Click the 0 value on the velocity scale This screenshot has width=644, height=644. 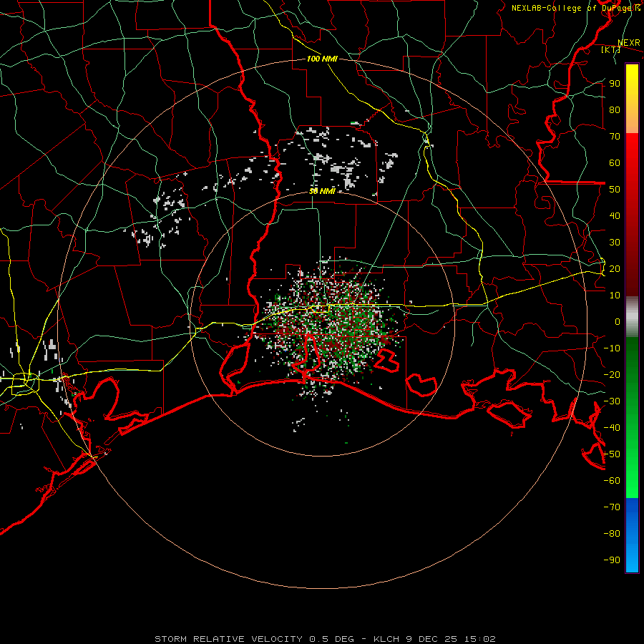click(x=618, y=322)
